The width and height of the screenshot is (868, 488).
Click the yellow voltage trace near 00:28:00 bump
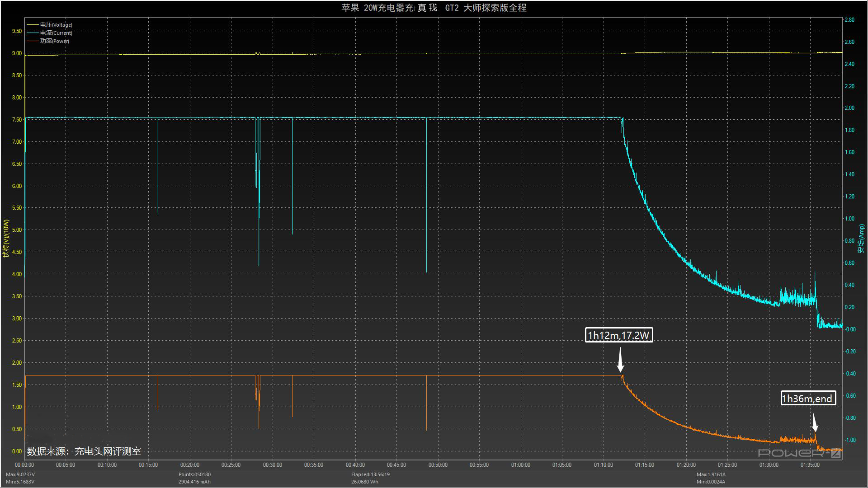coord(257,53)
